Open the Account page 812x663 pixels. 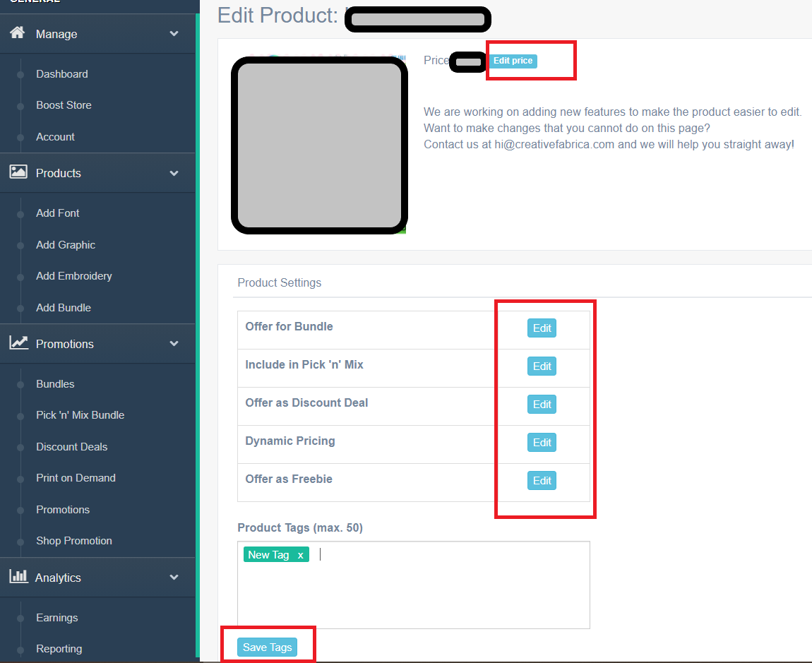[55, 137]
